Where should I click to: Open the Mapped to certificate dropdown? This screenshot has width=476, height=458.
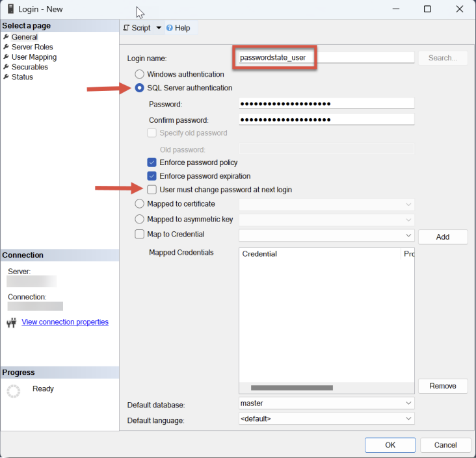pos(326,205)
